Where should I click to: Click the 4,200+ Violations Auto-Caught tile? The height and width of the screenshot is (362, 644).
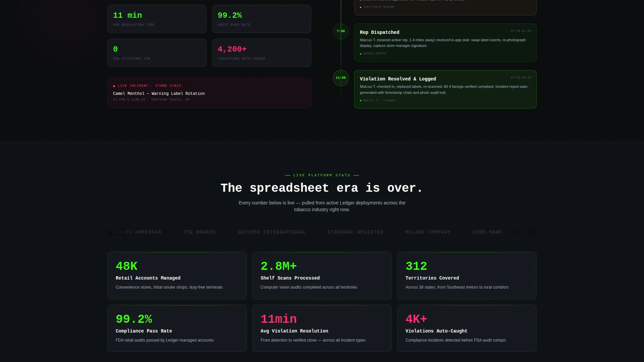(261, 53)
